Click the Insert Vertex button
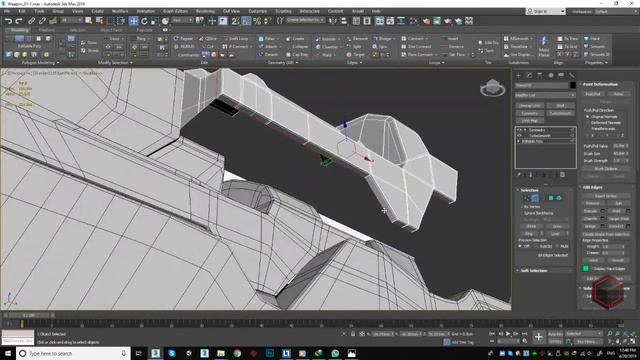 606,196
